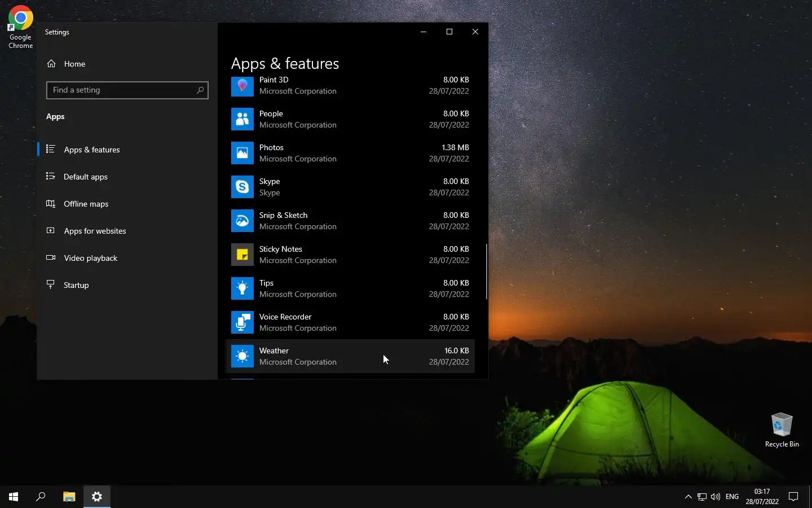This screenshot has width=812, height=508.
Task: Click the Settings gear on the taskbar
Action: pyautogui.click(x=97, y=497)
